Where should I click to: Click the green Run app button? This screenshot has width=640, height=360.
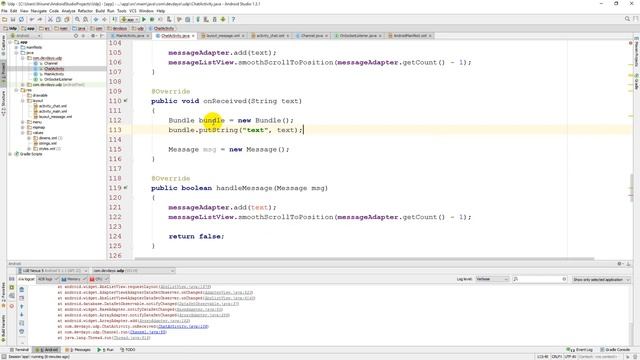click(144, 19)
